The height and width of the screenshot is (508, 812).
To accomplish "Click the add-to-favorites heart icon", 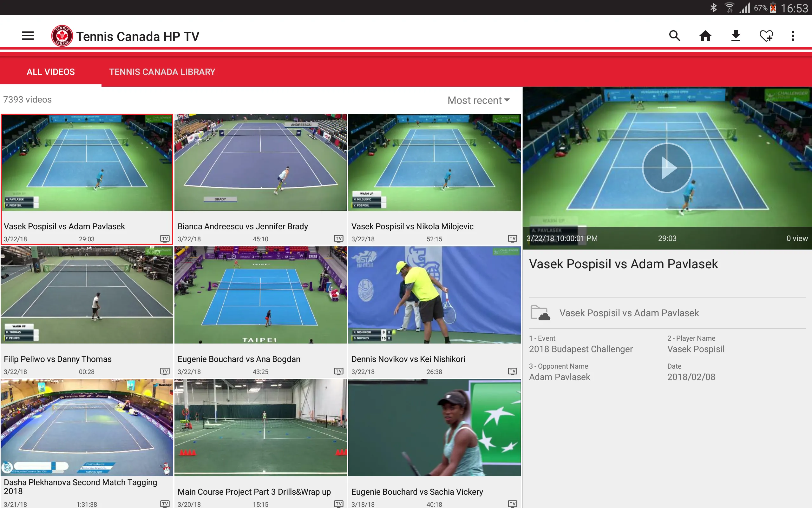I will [x=766, y=36].
